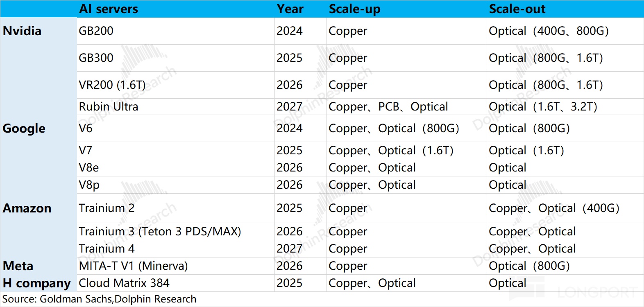Select the Google row label
This screenshot has height=307, width=644.
24,129
